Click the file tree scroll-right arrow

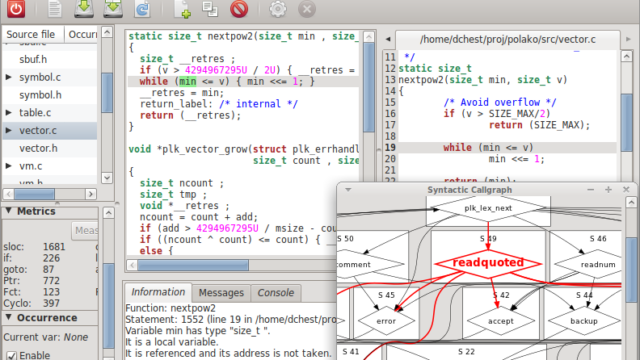[x=91, y=194]
